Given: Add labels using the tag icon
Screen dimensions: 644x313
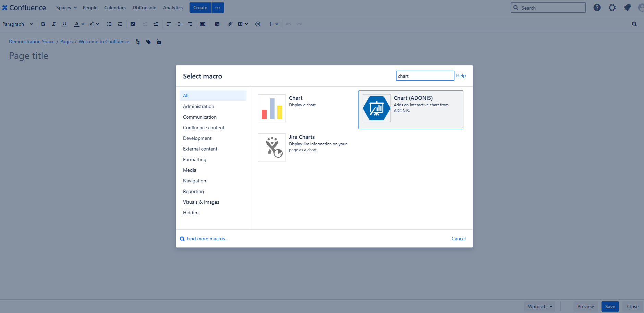Looking at the screenshot, I should point(148,41).
